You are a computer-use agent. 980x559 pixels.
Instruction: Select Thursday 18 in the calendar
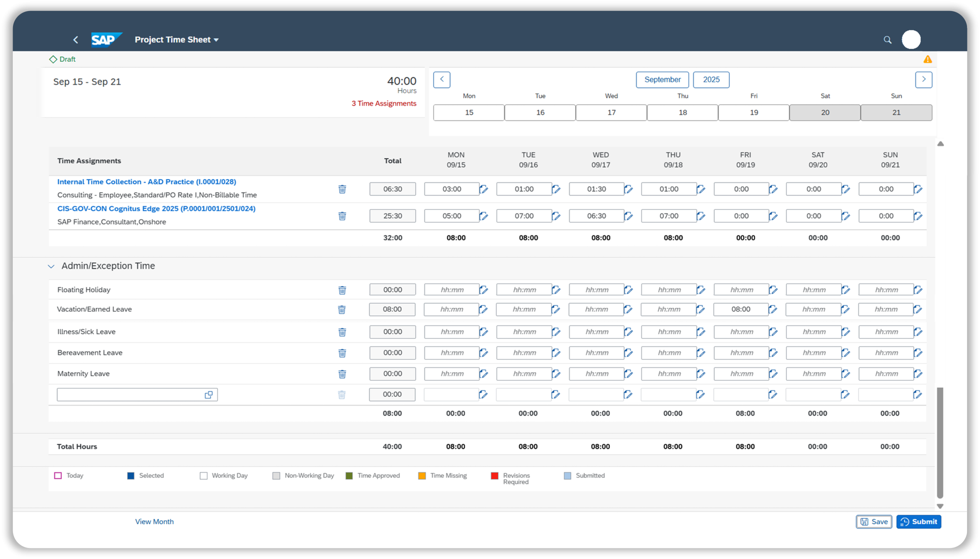682,113
